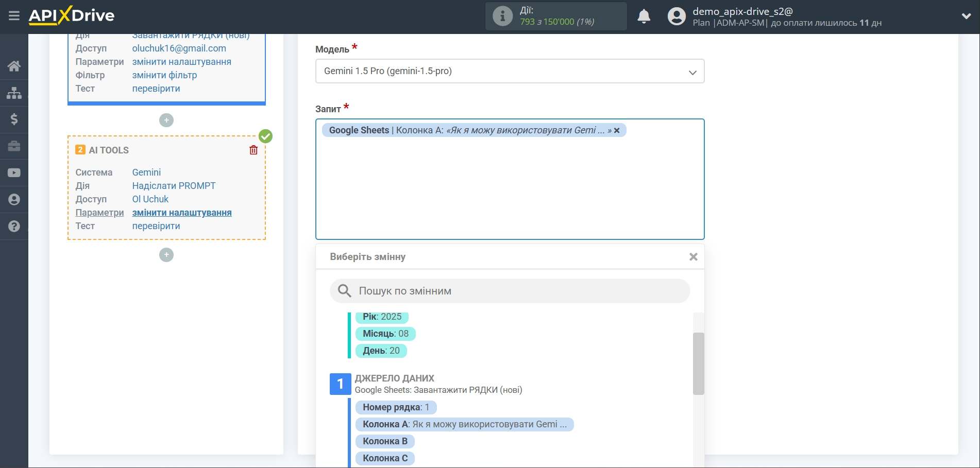
Task: Click змінити налаштування in the Google Sheets block
Action: click(181, 62)
